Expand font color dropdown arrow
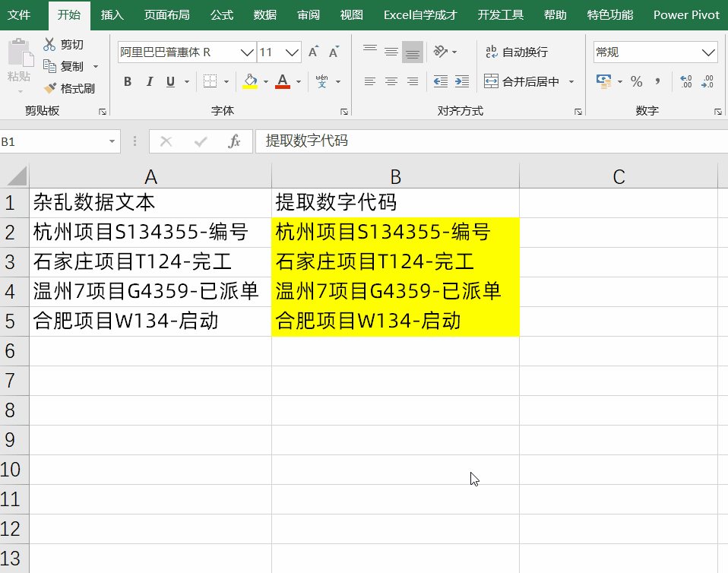The height and width of the screenshot is (573, 728). [298, 82]
